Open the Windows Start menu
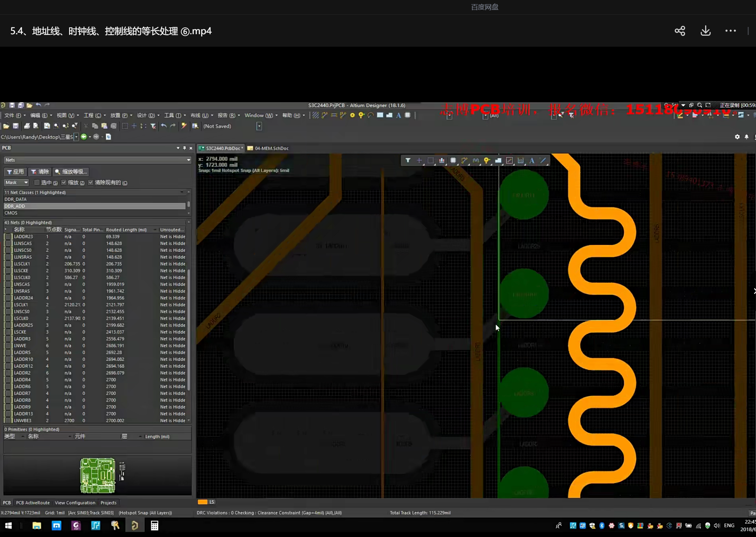 (x=8, y=526)
